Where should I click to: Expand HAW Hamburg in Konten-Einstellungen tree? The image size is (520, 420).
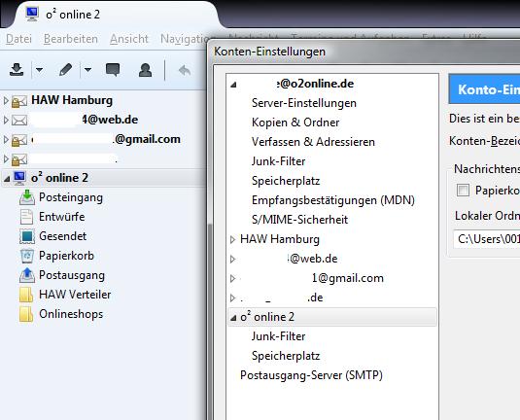232,239
